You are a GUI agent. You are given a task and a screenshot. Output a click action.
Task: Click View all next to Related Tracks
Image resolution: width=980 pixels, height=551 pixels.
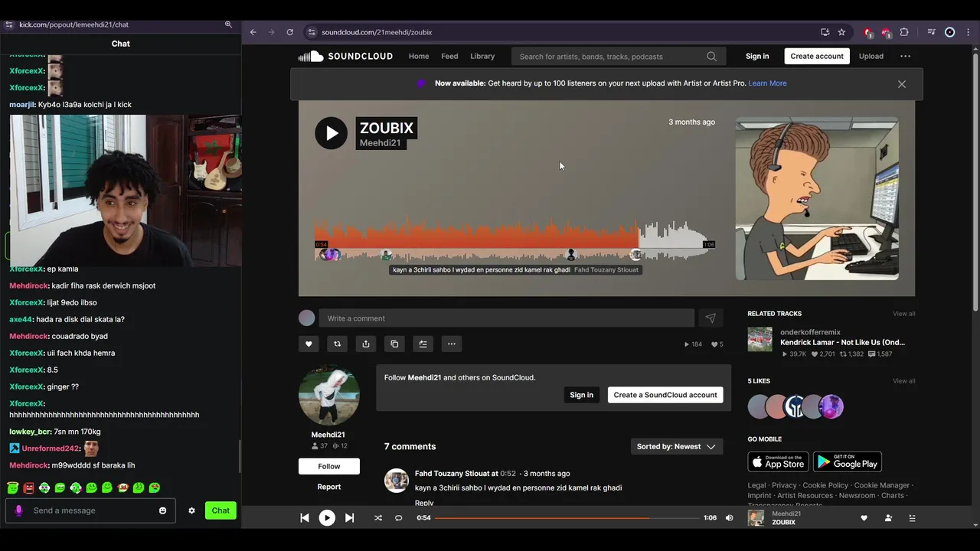[x=903, y=314]
